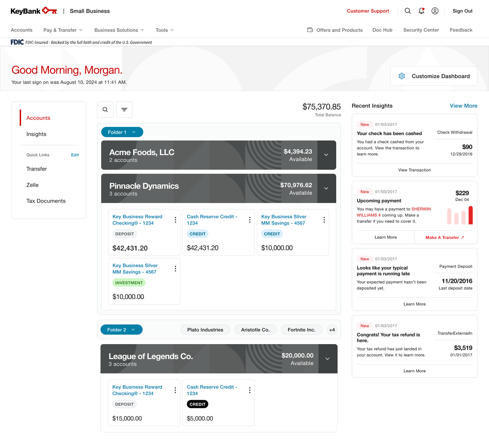This screenshot has height=448, width=489.
Task: Go to Accounts in top navigation
Action: pyautogui.click(x=21, y=30)
